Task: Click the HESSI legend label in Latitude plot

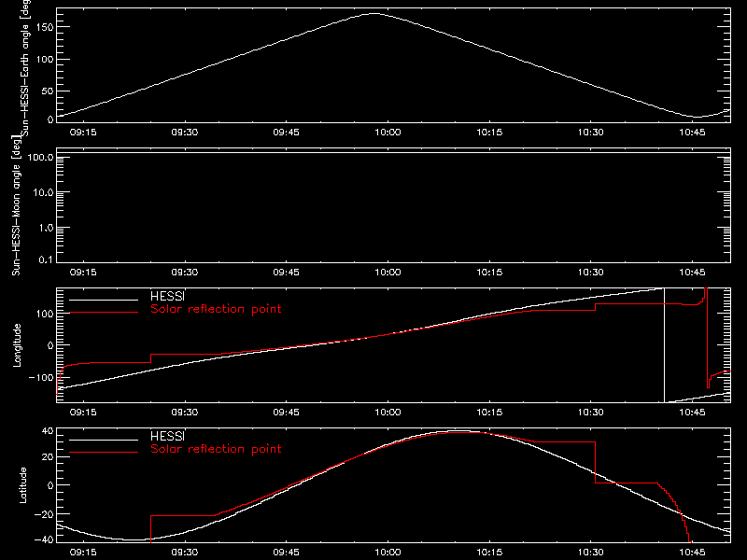Action: [x=167, y=436]
